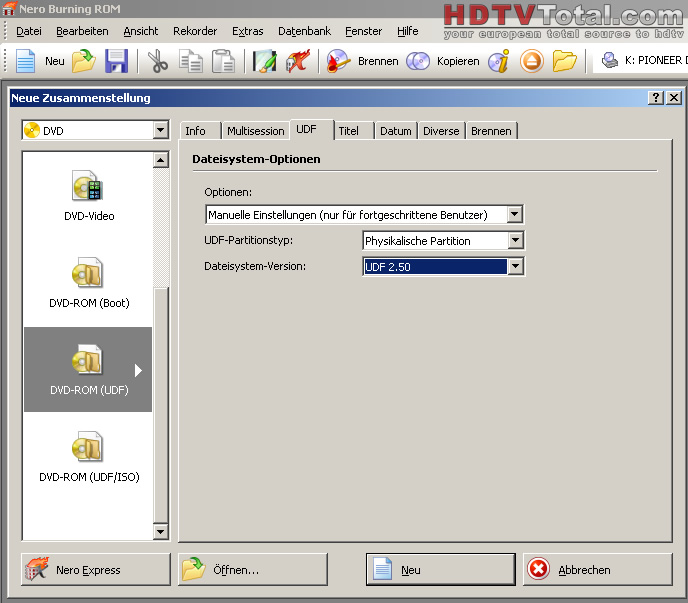Open the Rekorder menu

click(195, 31)
